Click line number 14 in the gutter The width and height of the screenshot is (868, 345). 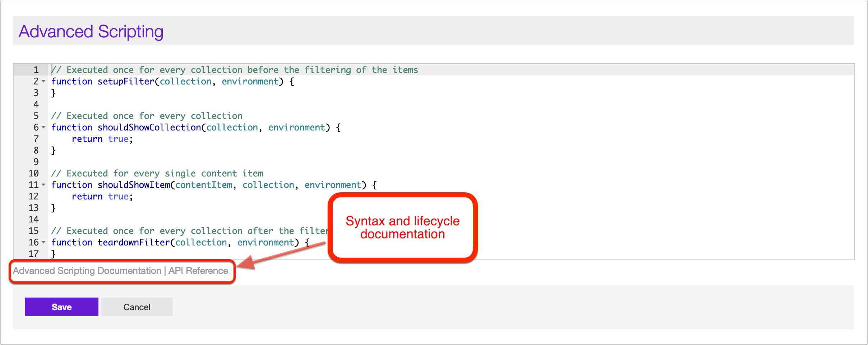pyautogui.click(x=33, y=219)
